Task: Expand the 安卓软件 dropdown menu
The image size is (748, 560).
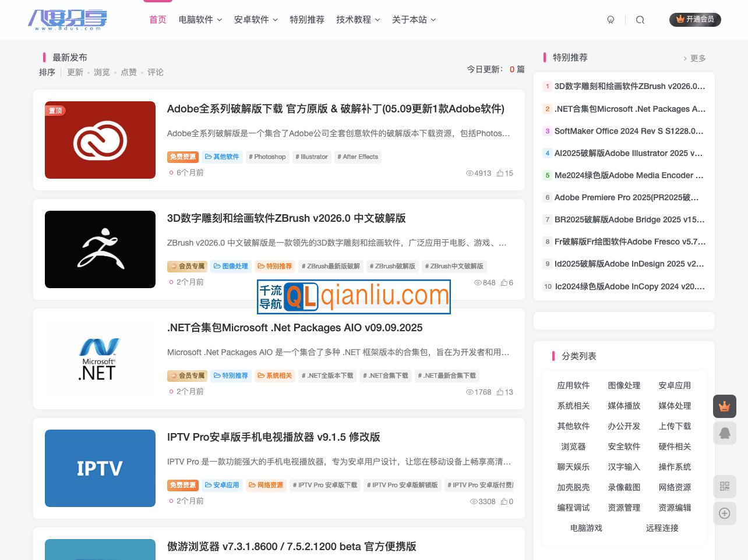Action: (x=256, y=20)
